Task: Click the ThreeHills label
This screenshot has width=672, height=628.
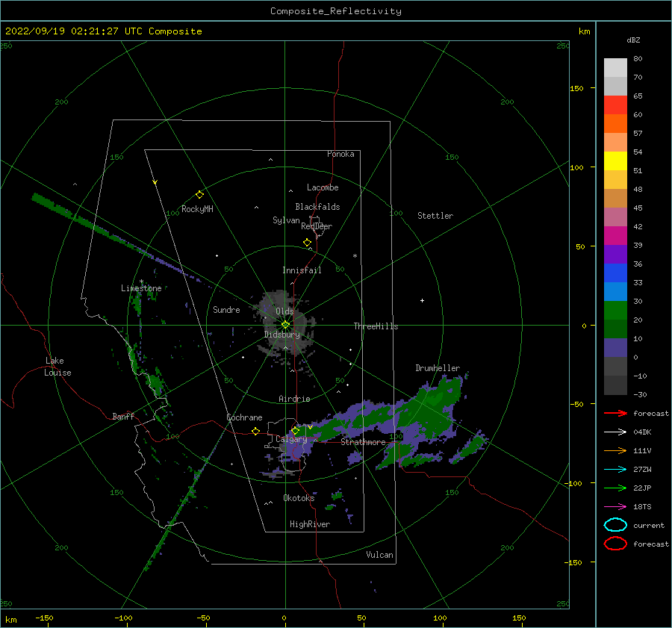Action: tap(376, 326)
